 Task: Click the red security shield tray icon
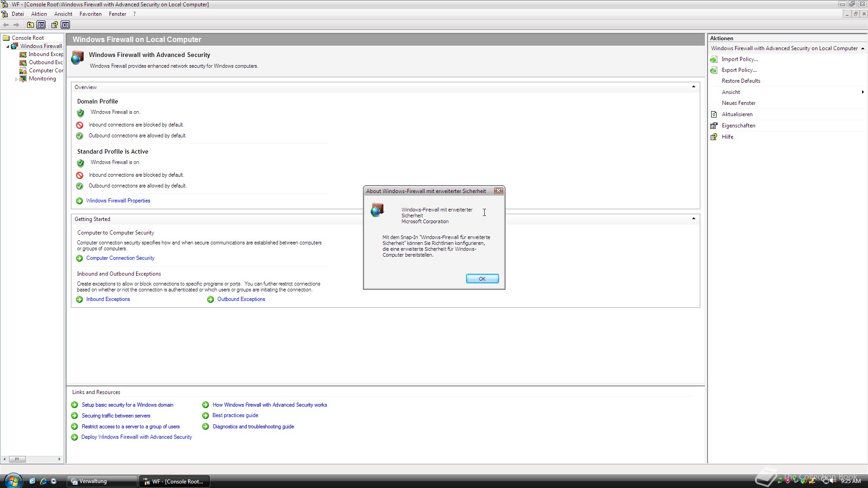(788, 481)
